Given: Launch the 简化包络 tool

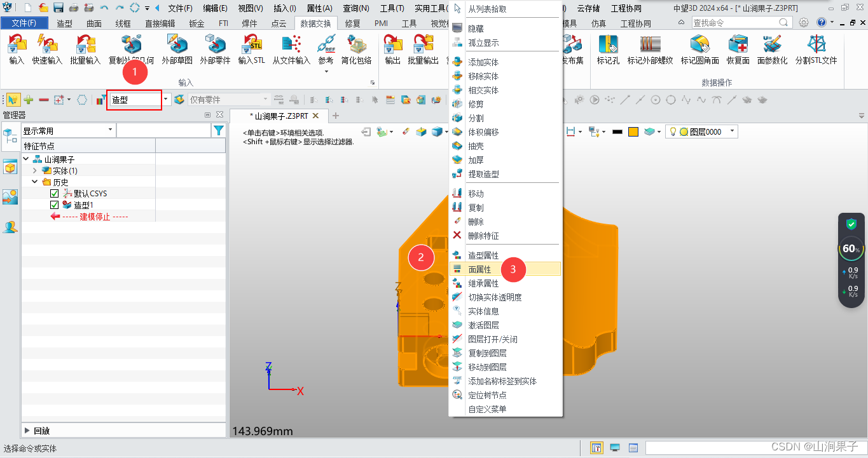Looking at the screenshot, I should coord(357,51).
